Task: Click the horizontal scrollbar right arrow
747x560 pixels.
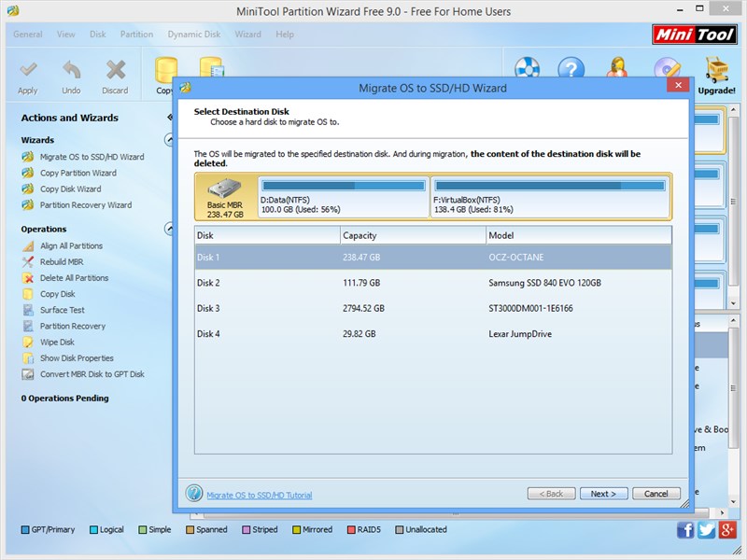Action: pos(722,512)
